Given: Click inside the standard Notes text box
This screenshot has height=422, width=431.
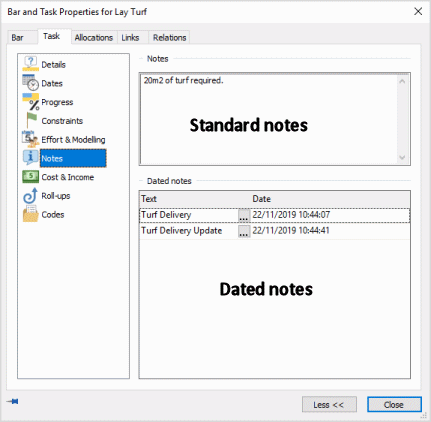Looking at the screenshot, I should (x=269, y=119).
